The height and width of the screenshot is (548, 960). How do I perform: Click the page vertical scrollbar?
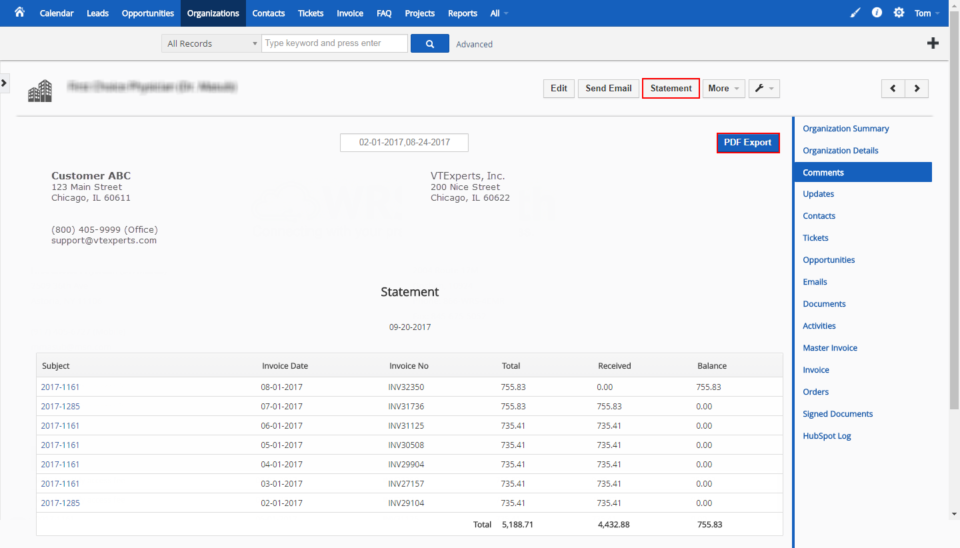click(954, 208)
